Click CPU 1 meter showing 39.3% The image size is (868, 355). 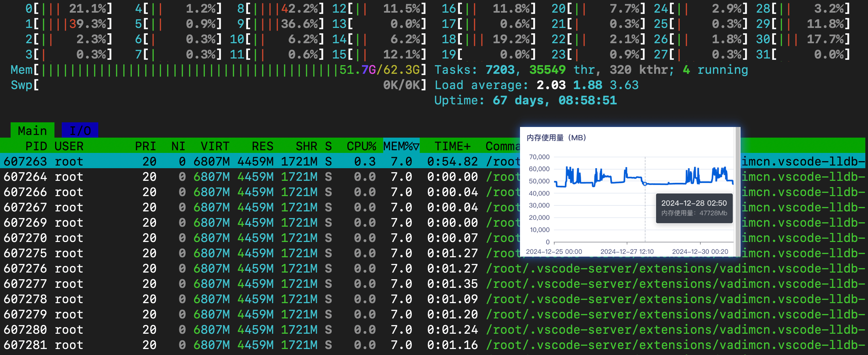(x=69, y=24)
